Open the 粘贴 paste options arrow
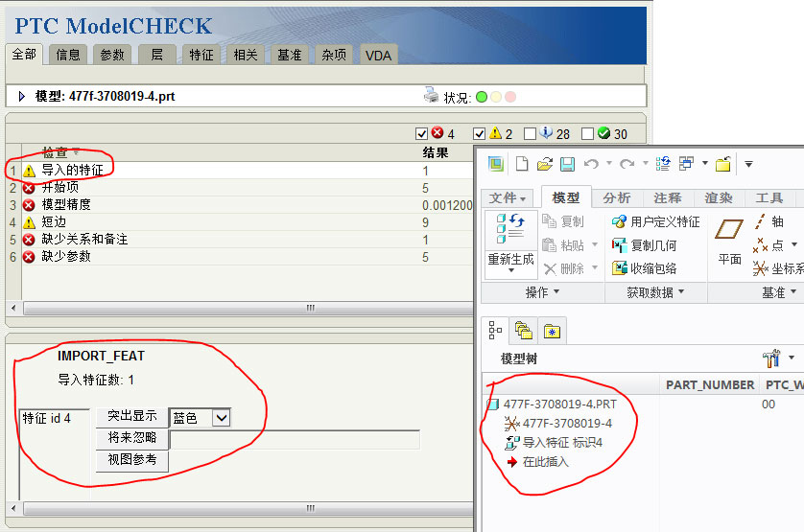Viewport: 804px width, 532px height. tap(594, 244)
